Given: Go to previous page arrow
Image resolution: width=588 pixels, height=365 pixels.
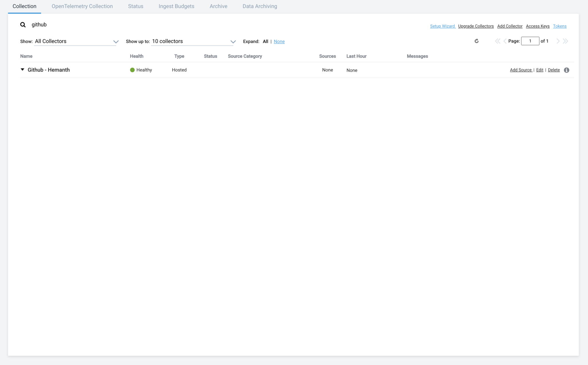Looking at the screenshot, I should click(505, 41).
